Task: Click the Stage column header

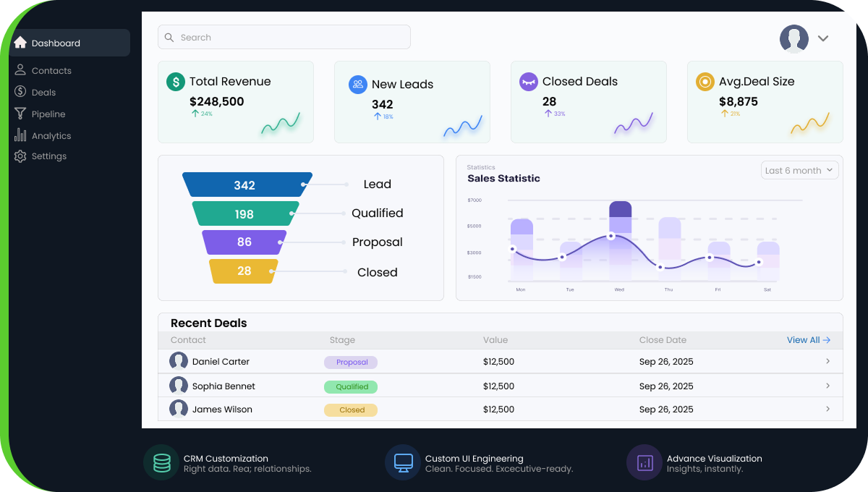Action: point(342,340)
